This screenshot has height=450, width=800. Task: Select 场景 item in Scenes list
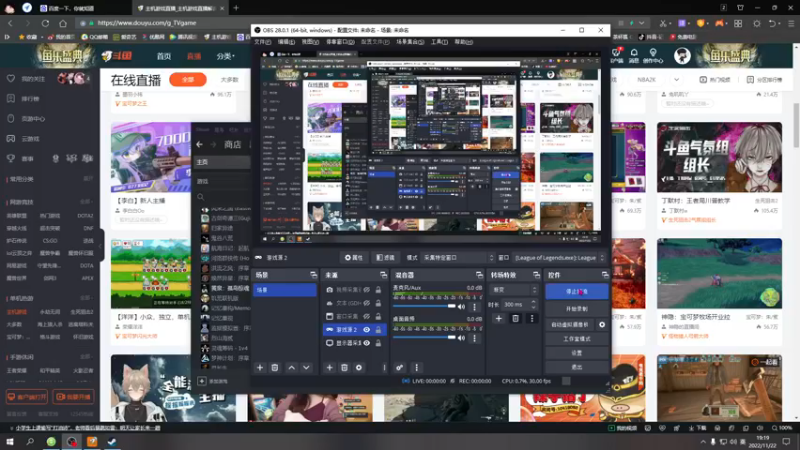285,290
